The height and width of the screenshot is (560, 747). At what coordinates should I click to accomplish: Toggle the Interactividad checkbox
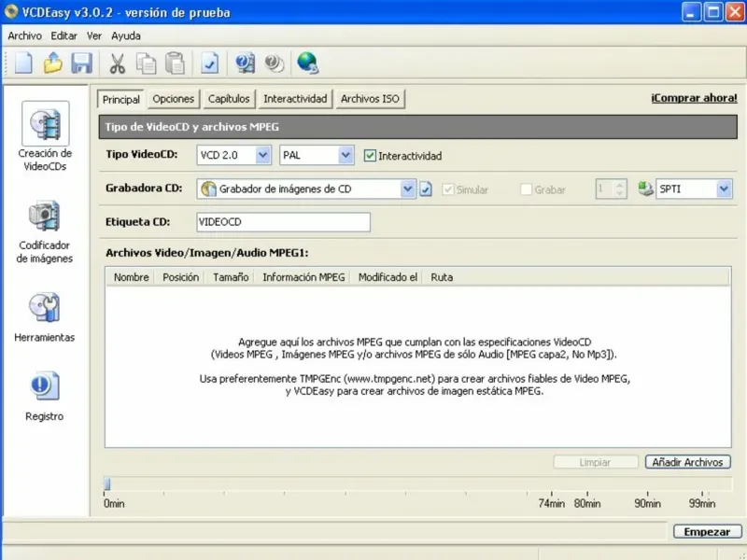coord(370,156)
